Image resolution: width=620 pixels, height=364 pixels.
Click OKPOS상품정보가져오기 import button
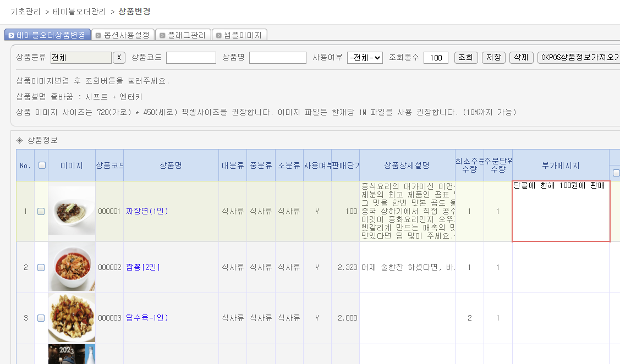click(x=578, y=58)
